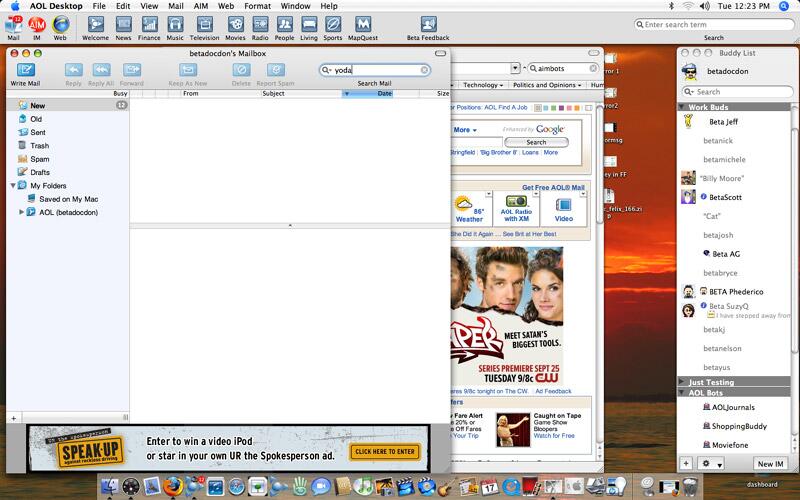Open the Window menu
800x500 pixels.
295,6
